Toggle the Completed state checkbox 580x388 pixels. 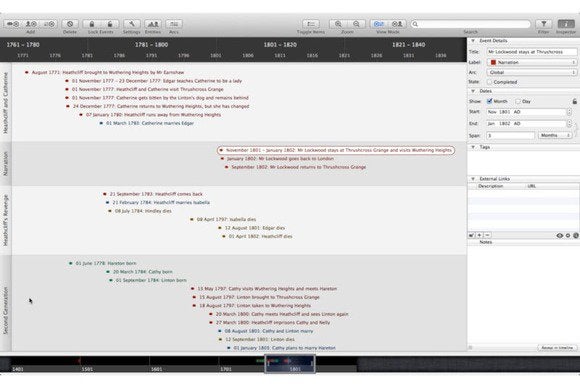489,82
